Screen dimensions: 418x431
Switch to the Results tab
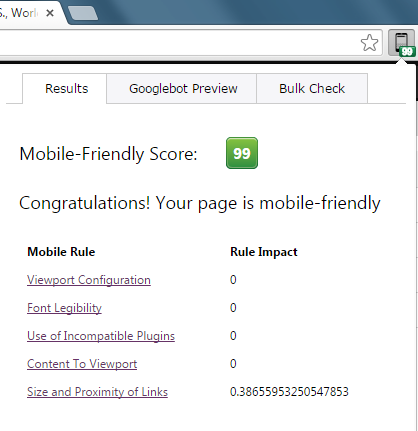pyautogui.click(x=65, y=89)
